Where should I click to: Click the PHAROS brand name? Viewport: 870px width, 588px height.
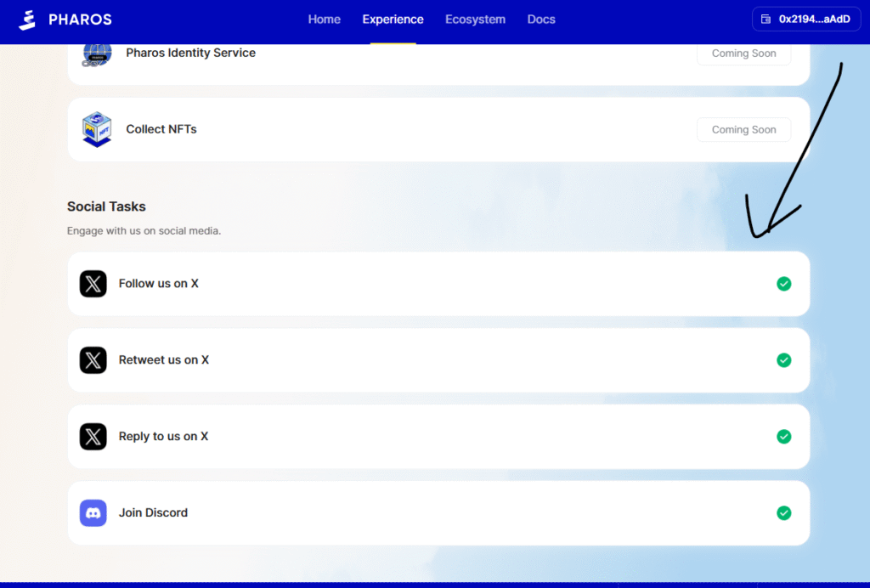pyautogui.click(x=80, y=20)
